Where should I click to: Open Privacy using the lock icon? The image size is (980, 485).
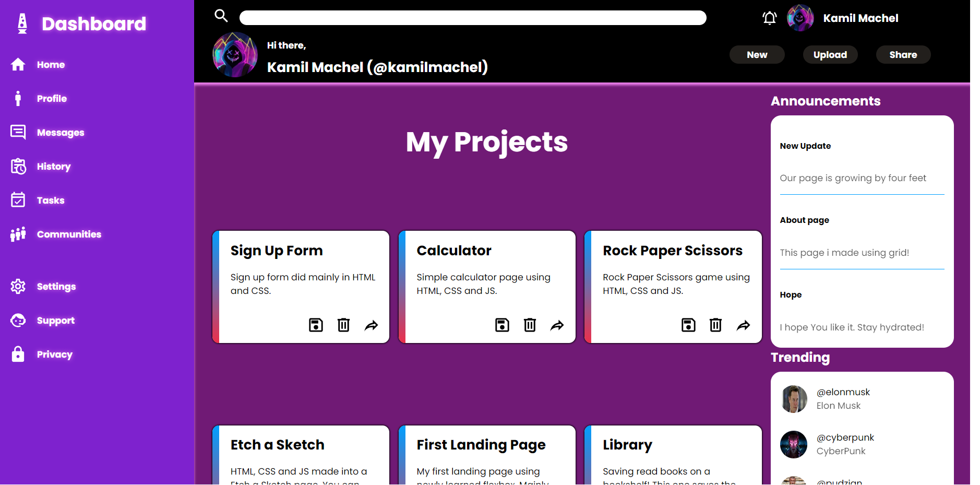18,354
